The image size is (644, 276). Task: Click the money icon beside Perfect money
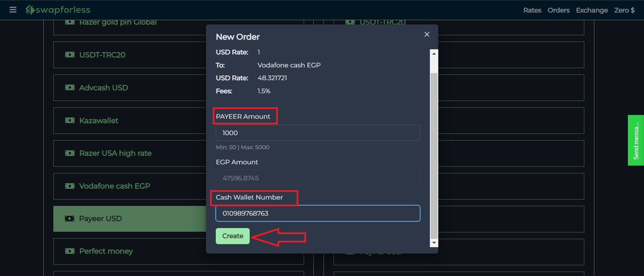70,251
